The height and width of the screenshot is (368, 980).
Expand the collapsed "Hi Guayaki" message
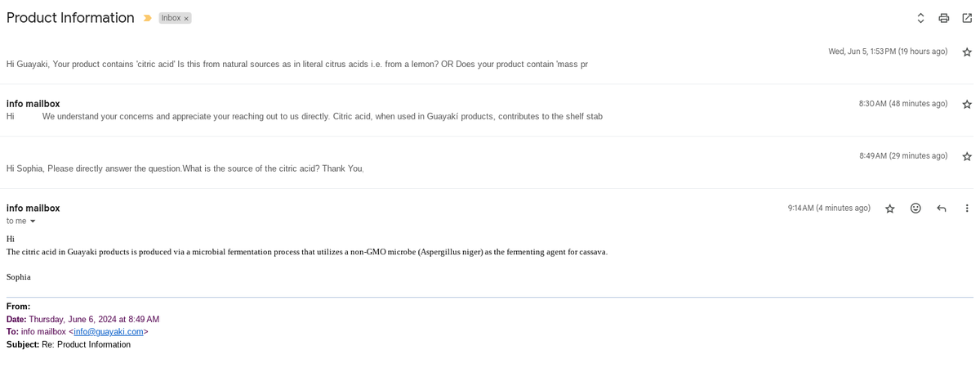coord(296,64)
